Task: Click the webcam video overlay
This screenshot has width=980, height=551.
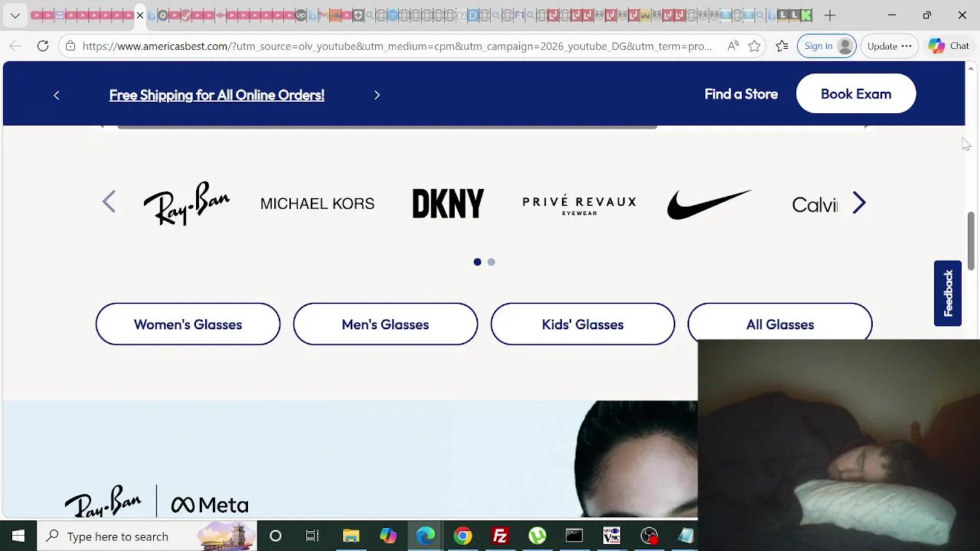Action: tap(839, 445)
